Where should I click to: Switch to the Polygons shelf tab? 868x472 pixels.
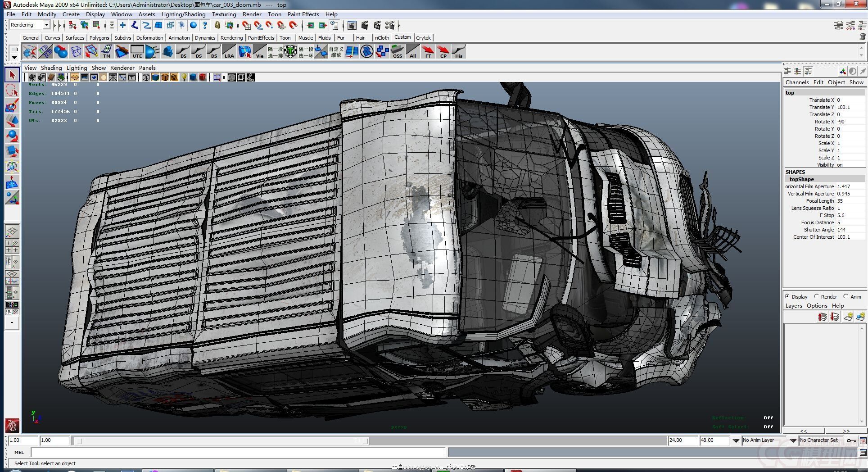click(x=99, y=38)
